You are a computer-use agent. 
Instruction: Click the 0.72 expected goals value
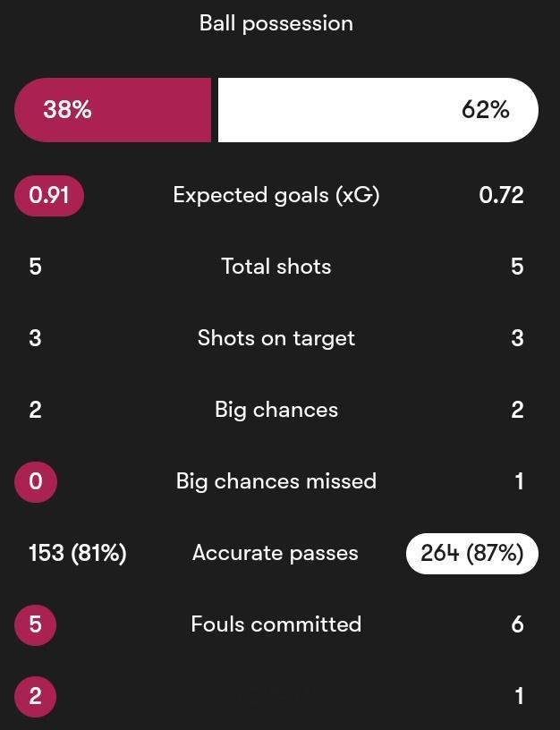coord(501,195)
